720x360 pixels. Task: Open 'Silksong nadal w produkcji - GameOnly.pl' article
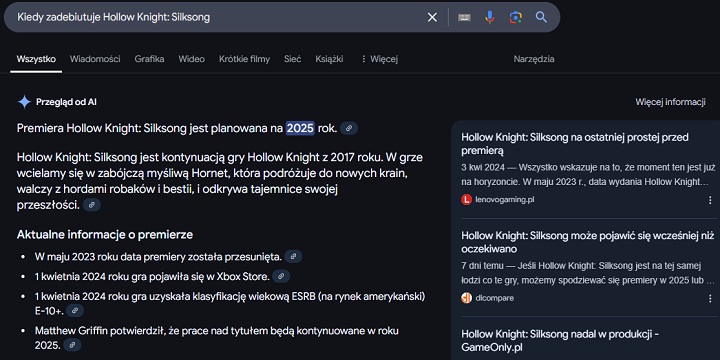point(560,340)
